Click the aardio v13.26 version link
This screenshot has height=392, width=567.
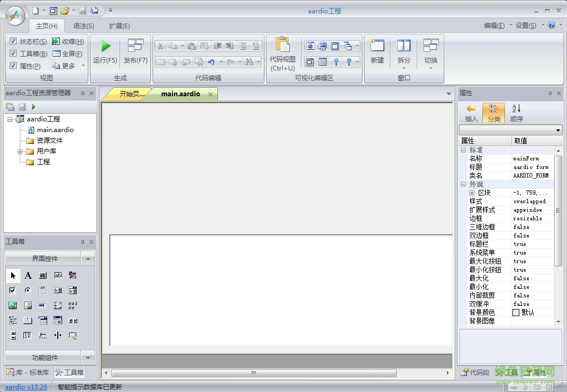pos(26,387)
